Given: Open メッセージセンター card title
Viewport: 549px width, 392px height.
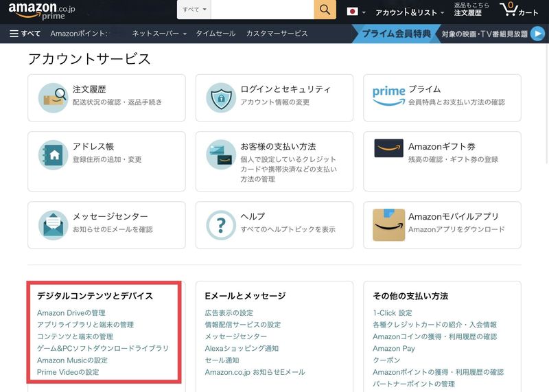Looking at the screenshot, I should point(110,216).
